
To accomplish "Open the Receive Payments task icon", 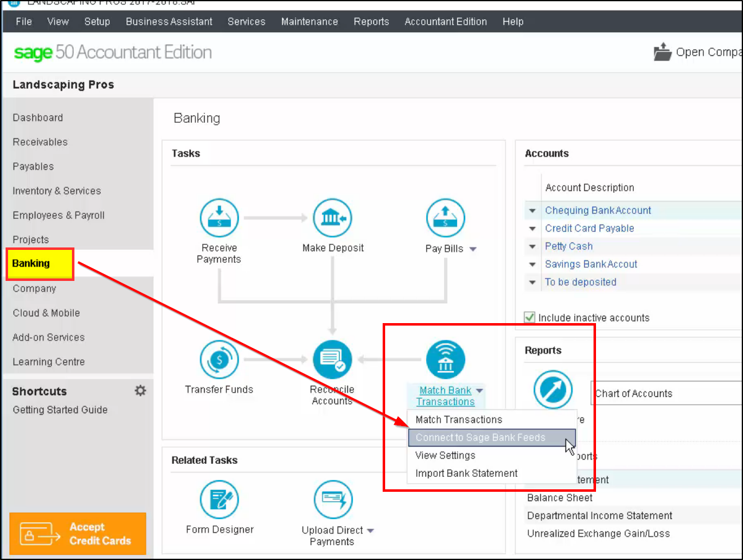I will click(219, 218).
